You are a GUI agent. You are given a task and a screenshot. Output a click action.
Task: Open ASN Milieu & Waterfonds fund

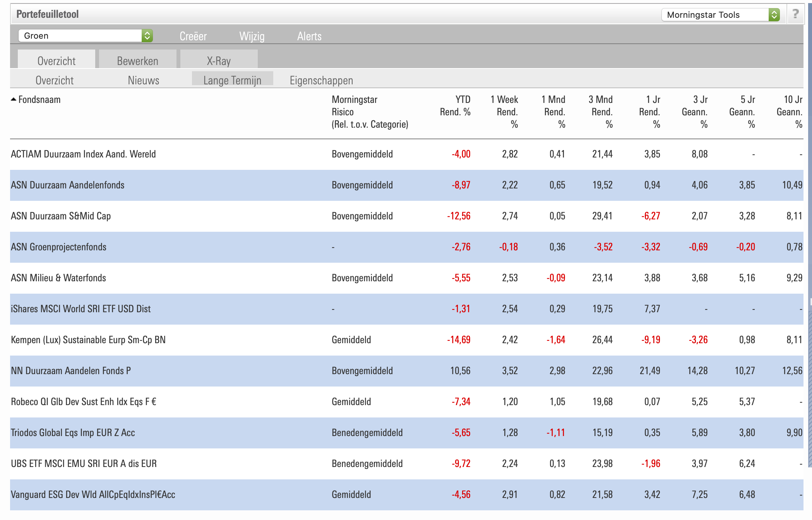58,278
